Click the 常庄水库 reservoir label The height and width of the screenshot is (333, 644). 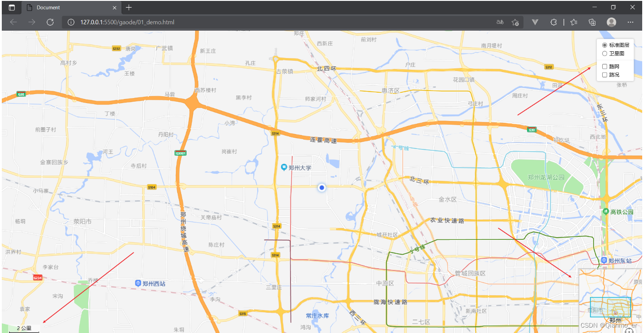coord(317,315)
